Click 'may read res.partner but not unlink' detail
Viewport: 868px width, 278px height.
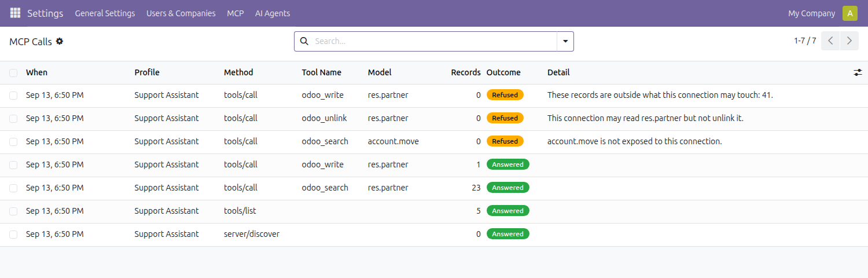tap(645, 118)
